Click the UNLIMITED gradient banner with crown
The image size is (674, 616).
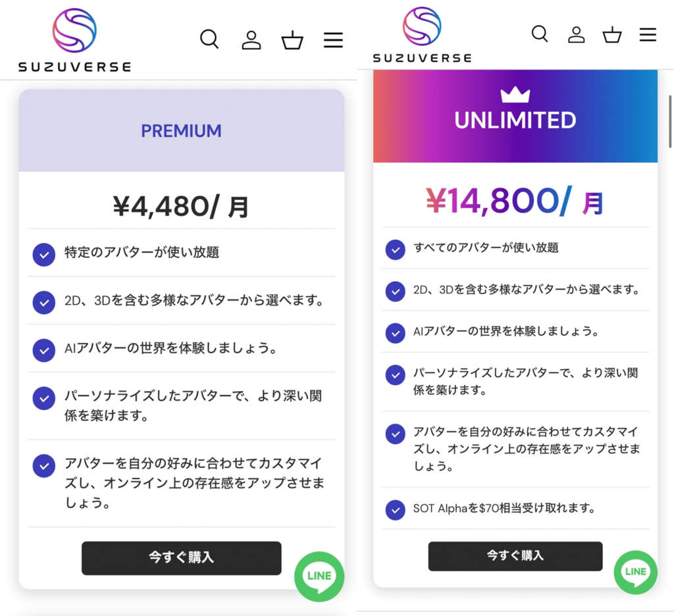tap(515, 116)
